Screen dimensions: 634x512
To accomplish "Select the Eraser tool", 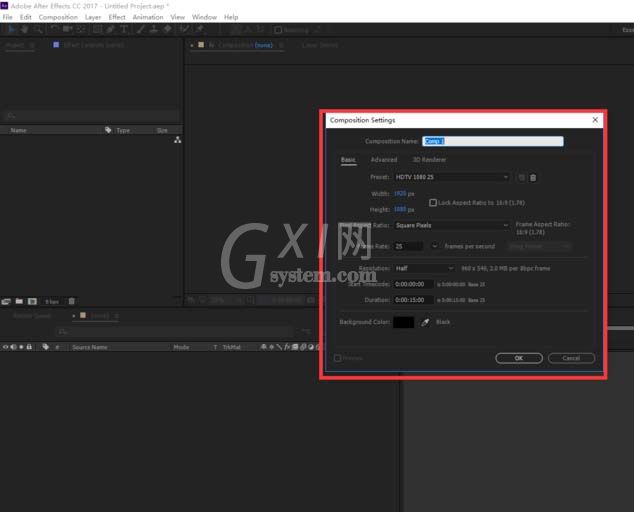I will coord(167,29).
